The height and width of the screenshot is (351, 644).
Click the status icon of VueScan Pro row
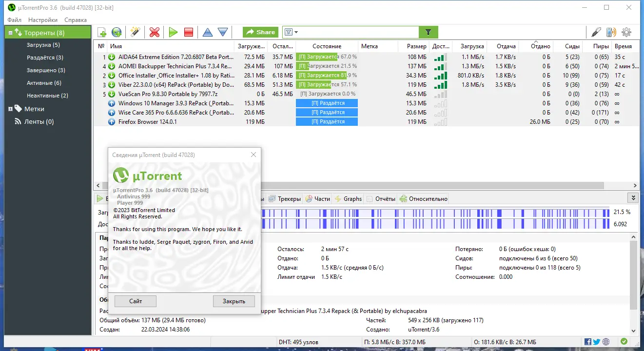coord(112,94)
